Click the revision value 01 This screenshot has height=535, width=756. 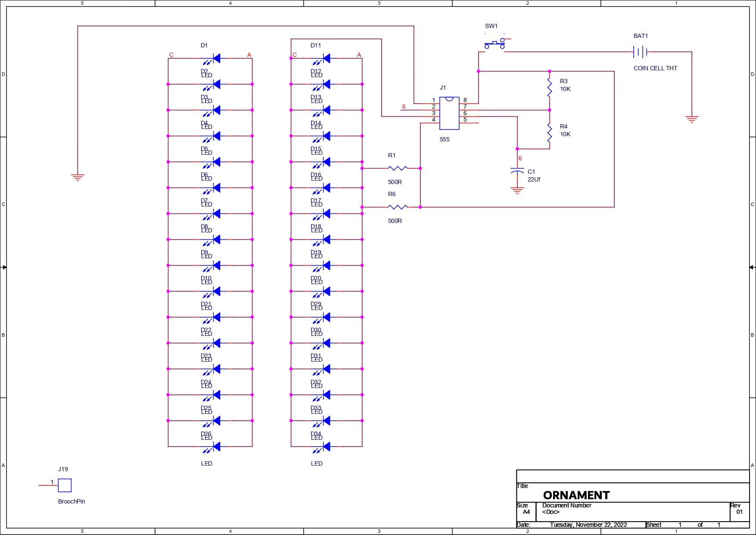tap(740, 512)
